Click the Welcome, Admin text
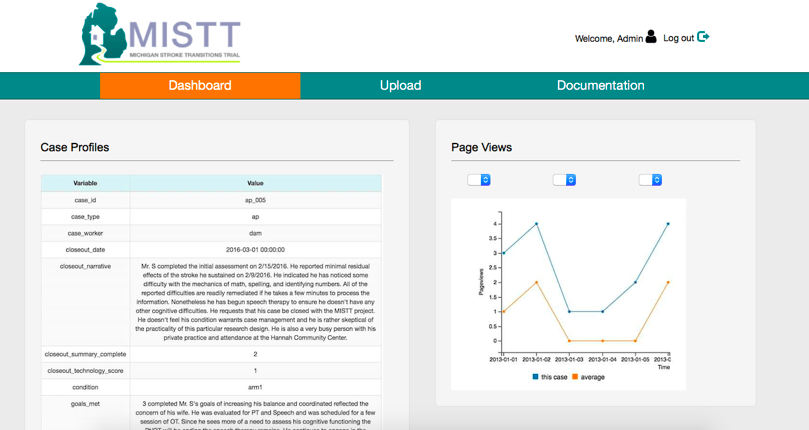 click(x=608, y=38)
